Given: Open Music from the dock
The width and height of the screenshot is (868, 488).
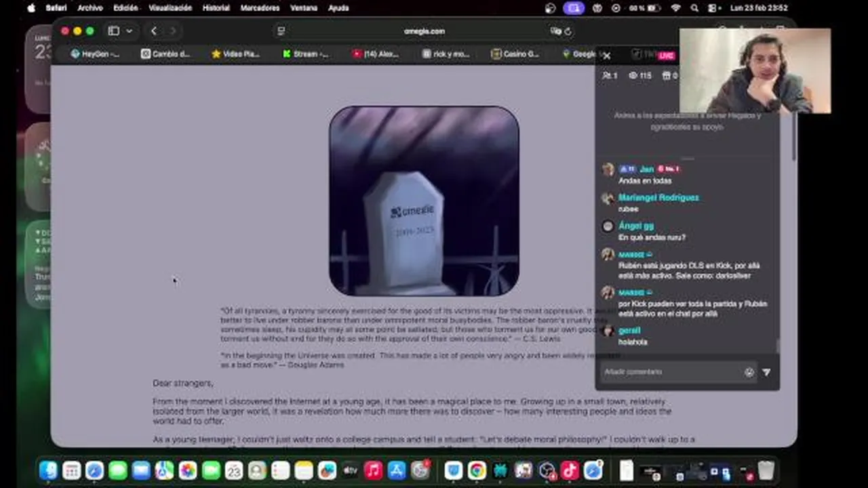Looking at the screenshot, I should tap(373, 470).
